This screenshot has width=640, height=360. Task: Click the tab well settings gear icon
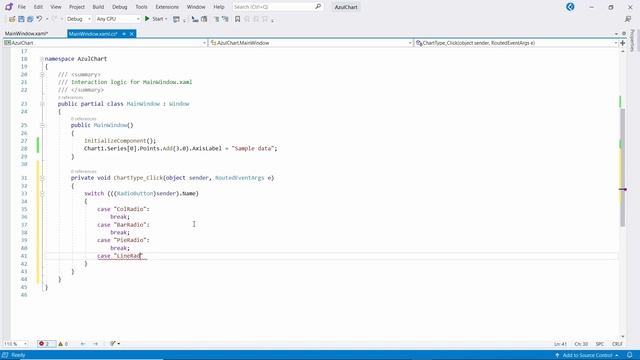(624, 34)
